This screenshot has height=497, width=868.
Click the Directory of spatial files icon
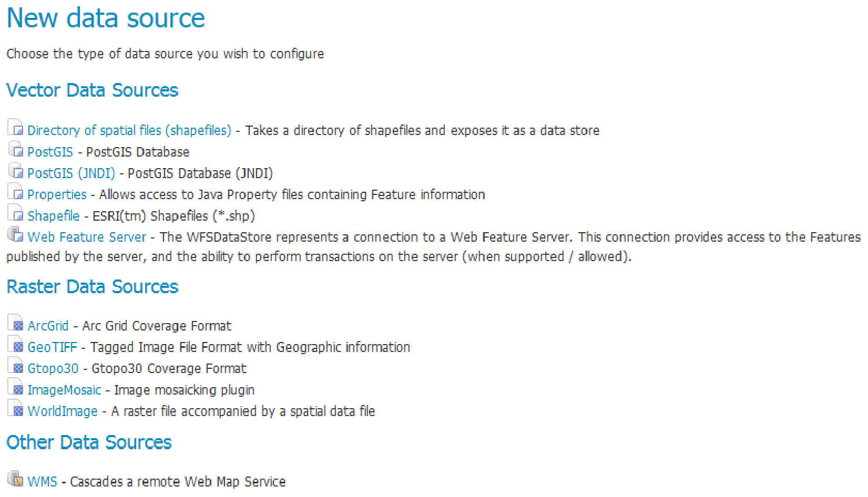(x=16, y=128)
